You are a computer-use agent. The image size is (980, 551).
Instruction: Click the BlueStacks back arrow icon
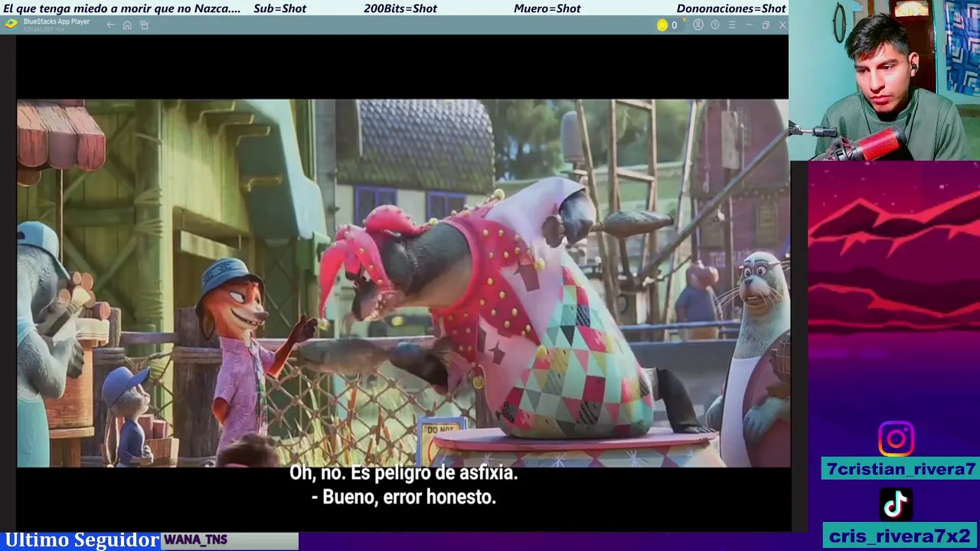click(110, 25)
